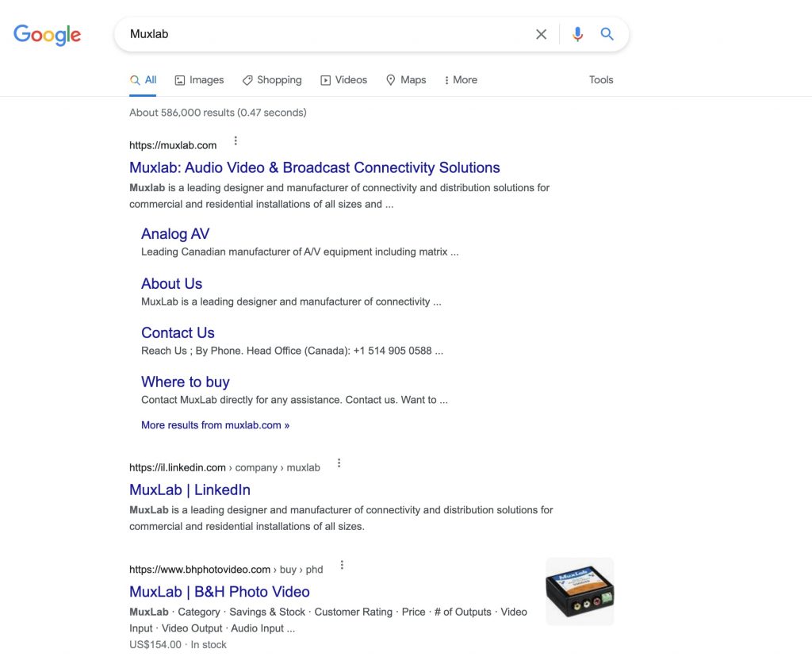Click the il.linkedin.com breadcrumb URL

click(224, 468)
